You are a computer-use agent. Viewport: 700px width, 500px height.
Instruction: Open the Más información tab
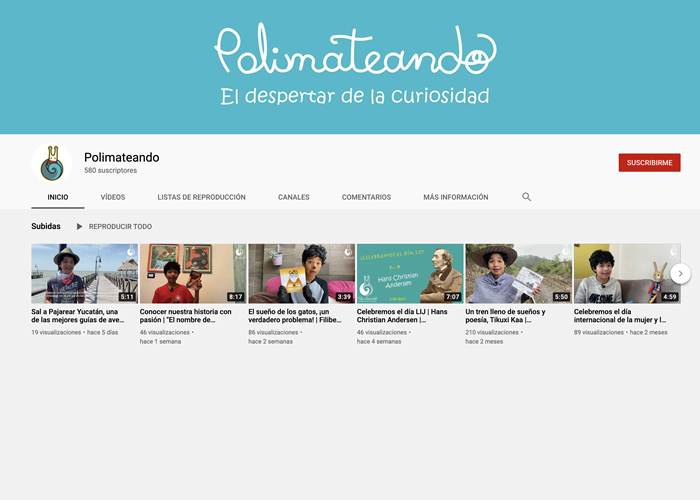pyautogui.click(x=455, y=197)
